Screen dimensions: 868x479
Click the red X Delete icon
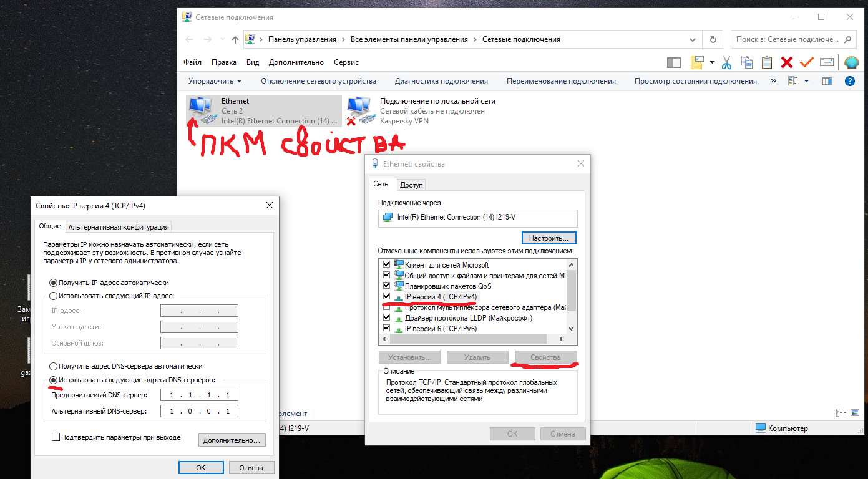click(787, 62)
